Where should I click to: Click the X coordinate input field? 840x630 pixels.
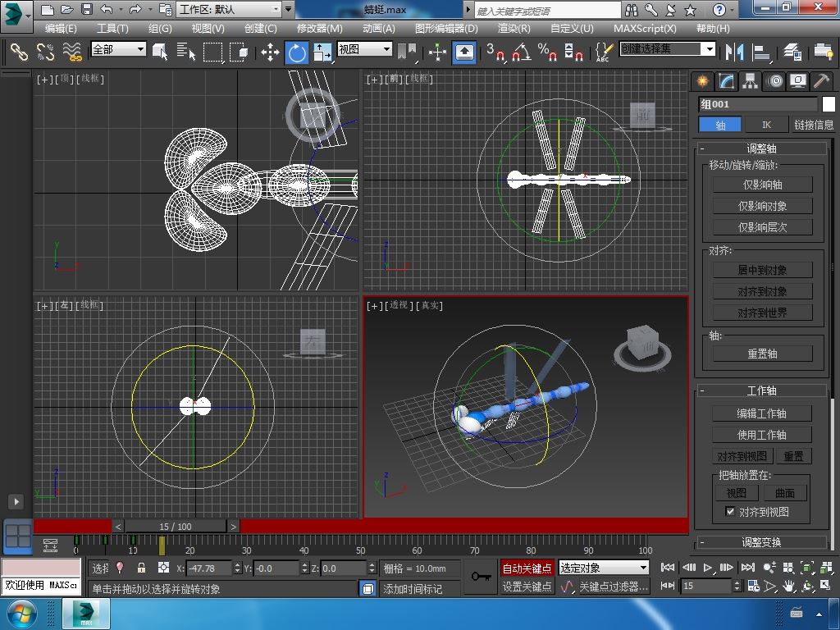point(209,568)
